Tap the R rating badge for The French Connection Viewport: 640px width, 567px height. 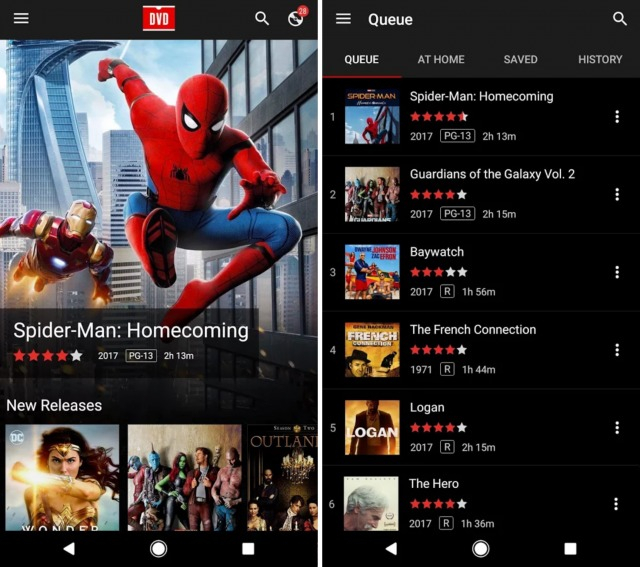447,369
